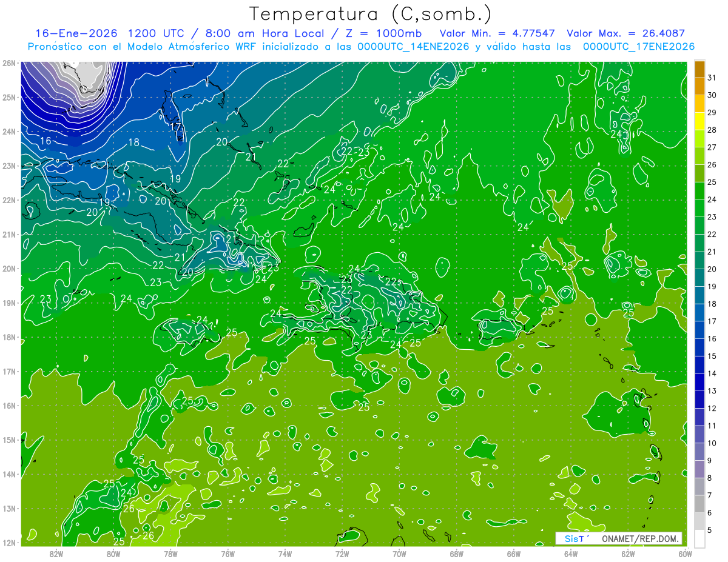Click the '18' contour label on the map

pyautogui.click(x=134, y=143)
